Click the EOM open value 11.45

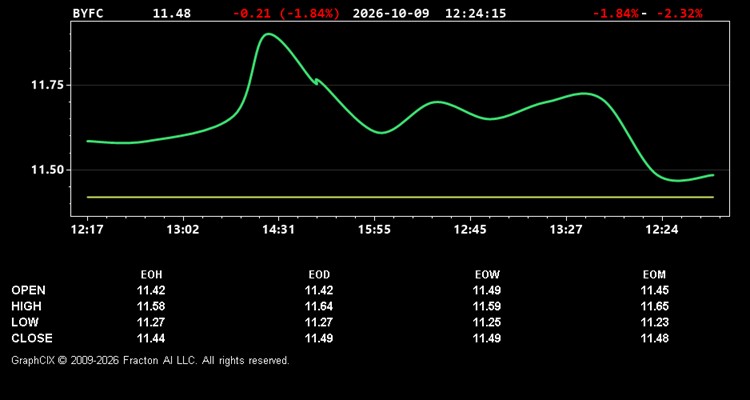(655, 290)
